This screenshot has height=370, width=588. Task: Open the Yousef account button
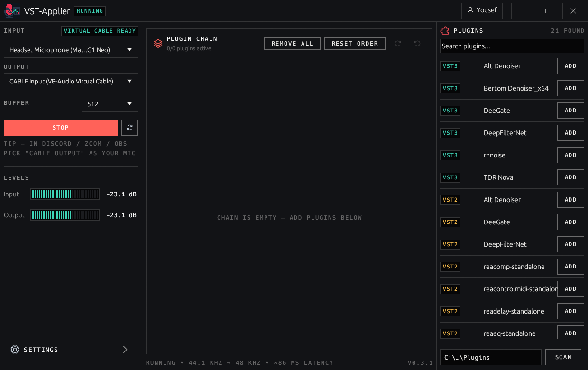(482, 10)
